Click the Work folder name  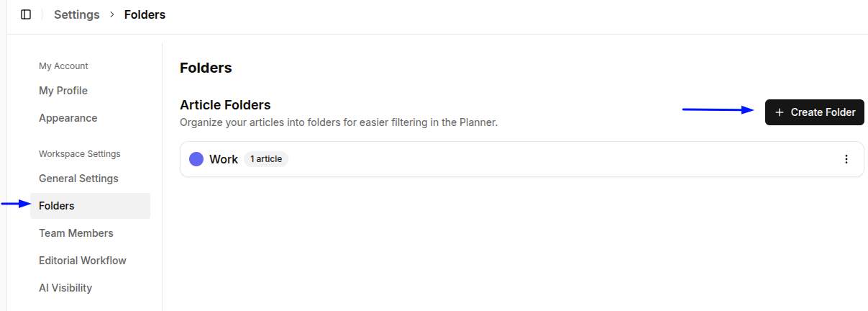pos(224,159)
